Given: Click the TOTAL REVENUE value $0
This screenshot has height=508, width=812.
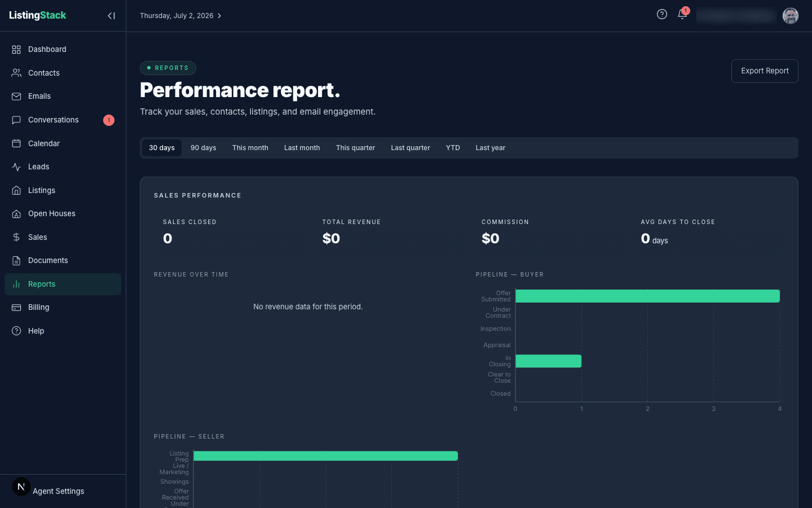Looking at the screenshot, I should (x=331, y=239).
